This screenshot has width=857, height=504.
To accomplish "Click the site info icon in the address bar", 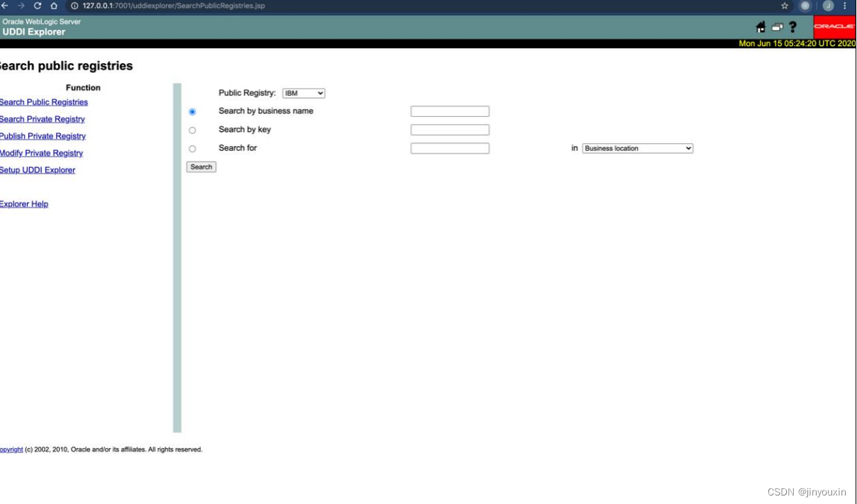I will click(73, 6).
